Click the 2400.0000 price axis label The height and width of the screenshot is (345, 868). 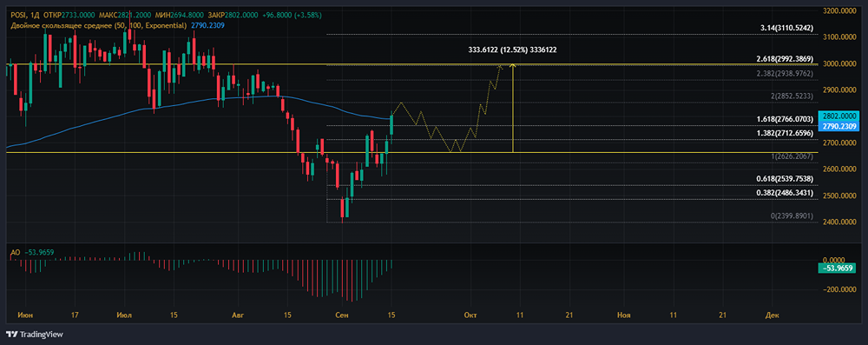tap(840, 222)
